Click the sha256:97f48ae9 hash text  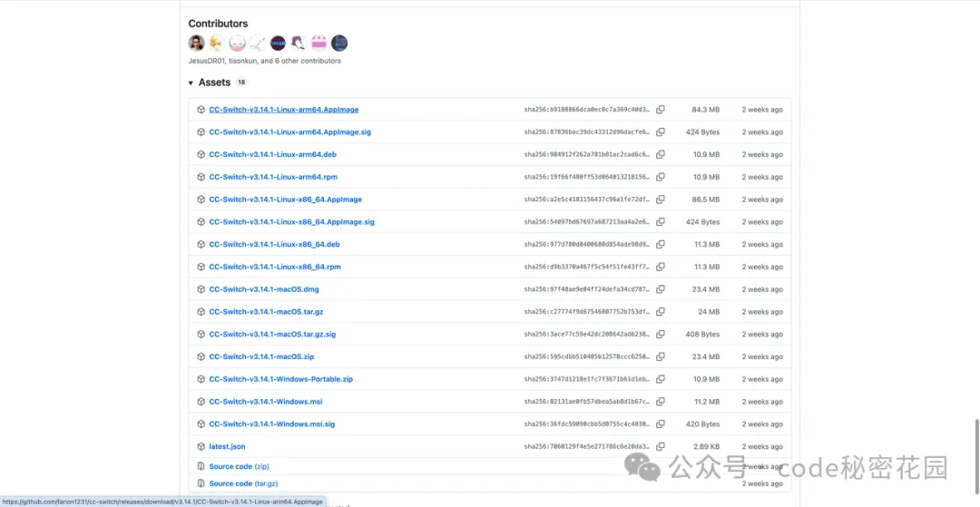(587, 289)
